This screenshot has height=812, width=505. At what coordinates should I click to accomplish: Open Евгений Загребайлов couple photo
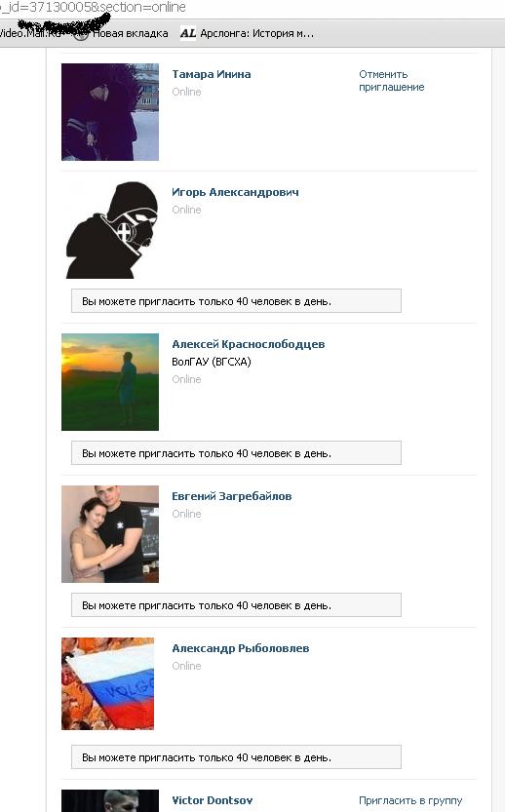[110, 534]
